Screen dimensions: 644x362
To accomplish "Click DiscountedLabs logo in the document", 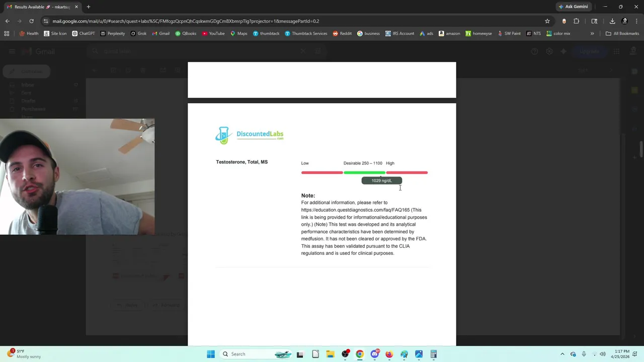I will 250,135.
